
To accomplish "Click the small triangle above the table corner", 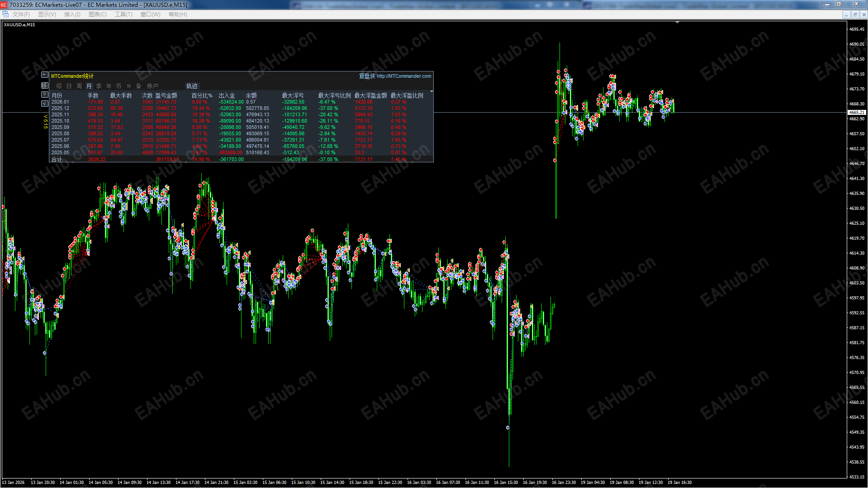I will pos(432,92).
